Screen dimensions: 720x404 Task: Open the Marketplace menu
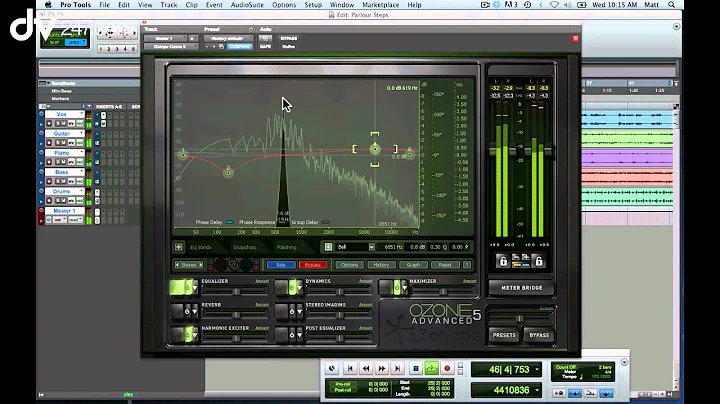(380, 5)
